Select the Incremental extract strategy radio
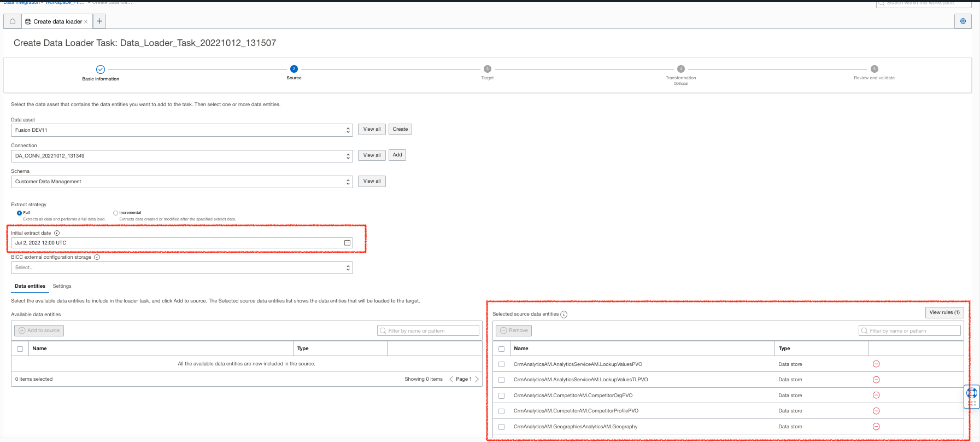This screenshot has width=980, height=442. [115, 213]
